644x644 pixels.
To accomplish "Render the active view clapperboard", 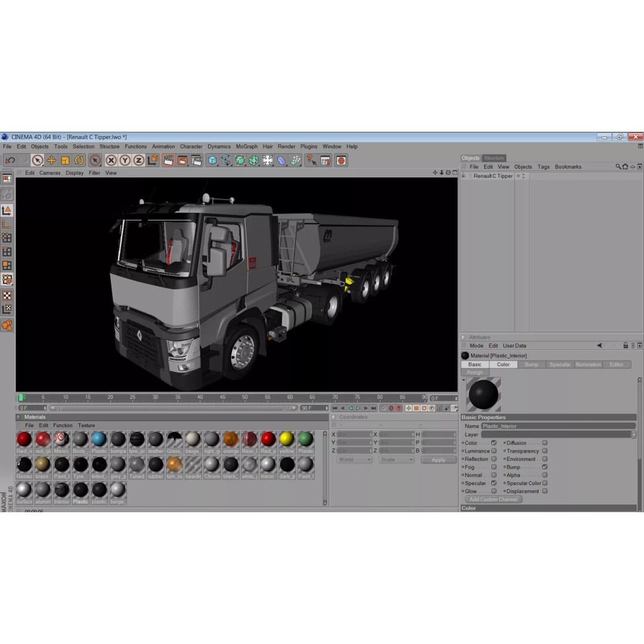I will click(x=168, y=160).
